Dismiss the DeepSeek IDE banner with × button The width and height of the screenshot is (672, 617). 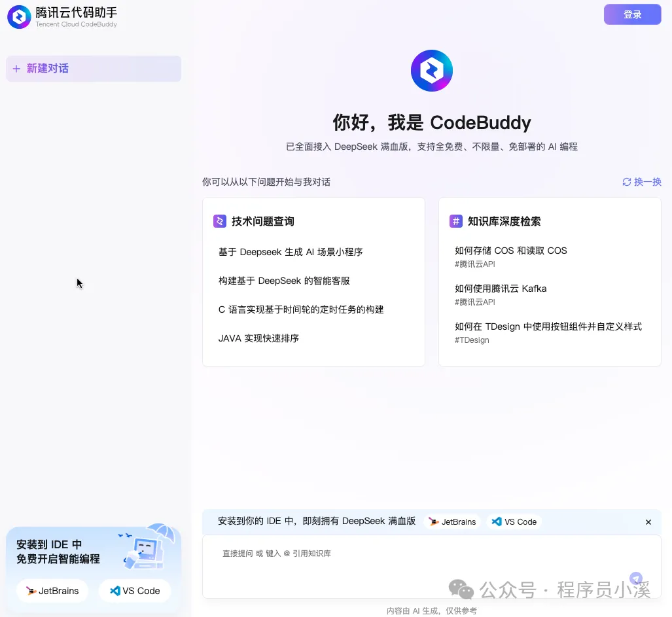tap(648, 521)
